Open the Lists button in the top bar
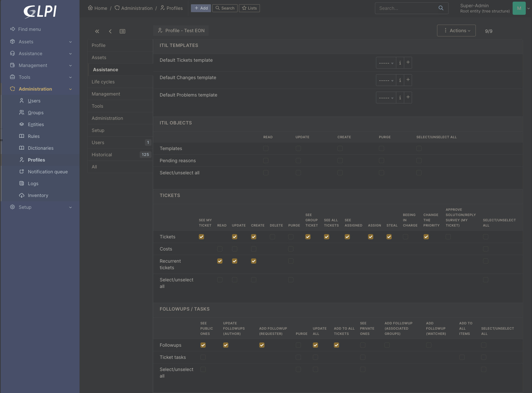 (x=249, y=8)
